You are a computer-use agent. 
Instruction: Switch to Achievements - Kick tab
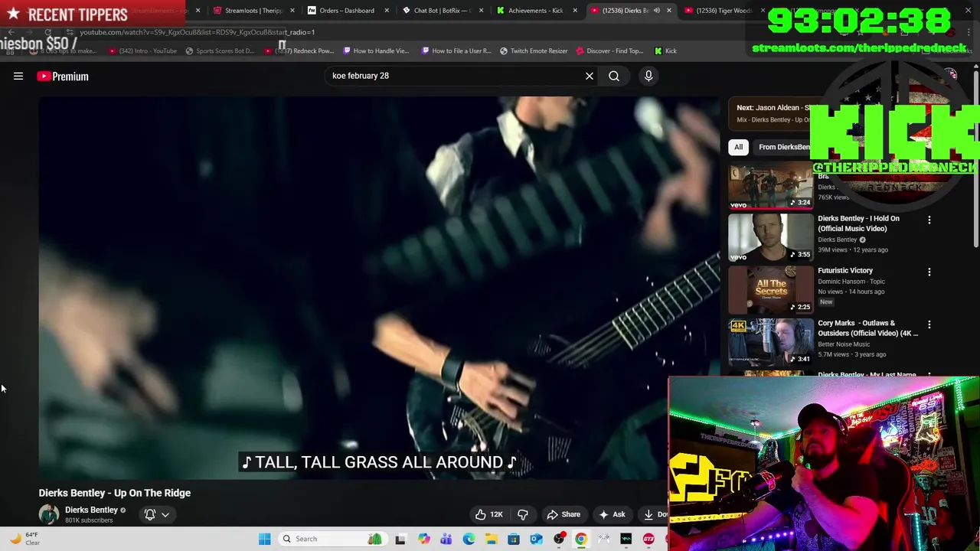535,11
